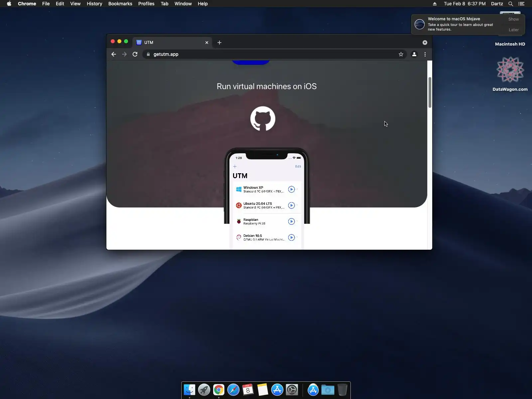Click the Welcome to macOS Mojave notification text

[x=454, y=19]
